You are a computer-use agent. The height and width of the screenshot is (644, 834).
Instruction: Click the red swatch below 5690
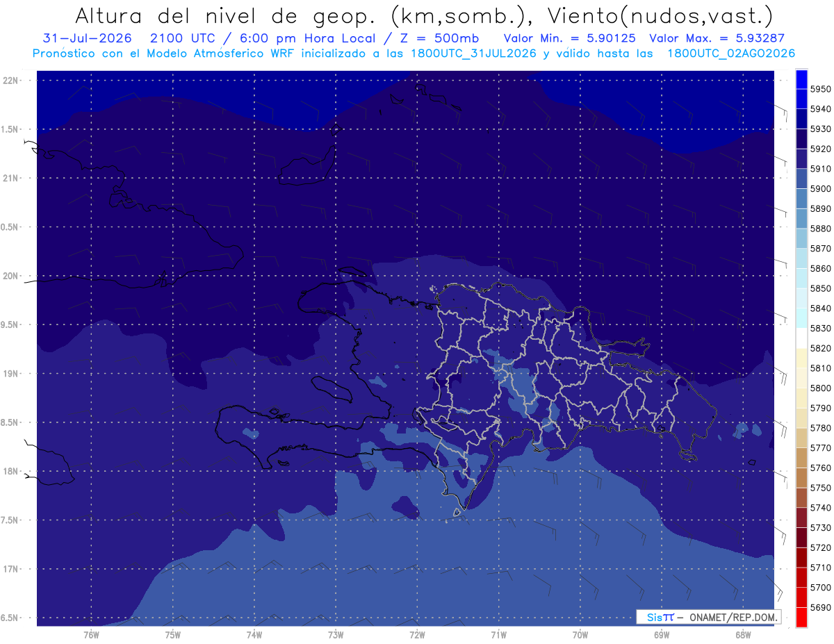click(x=801, y=617)
